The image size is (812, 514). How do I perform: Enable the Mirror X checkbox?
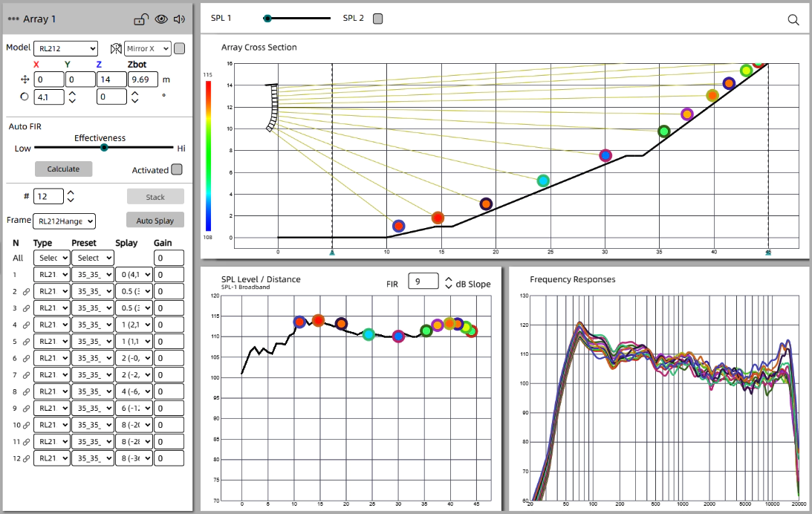(x=179, y=49)
